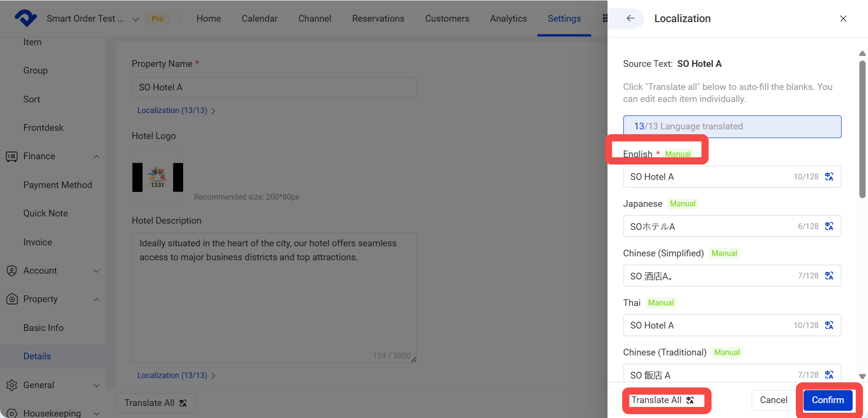Expand the Account section
Screen dimensions: 868x418
point(97,271)
